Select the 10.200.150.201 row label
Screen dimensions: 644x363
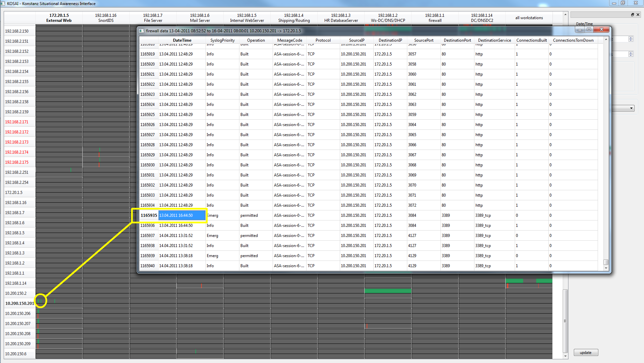click(19, 304)
